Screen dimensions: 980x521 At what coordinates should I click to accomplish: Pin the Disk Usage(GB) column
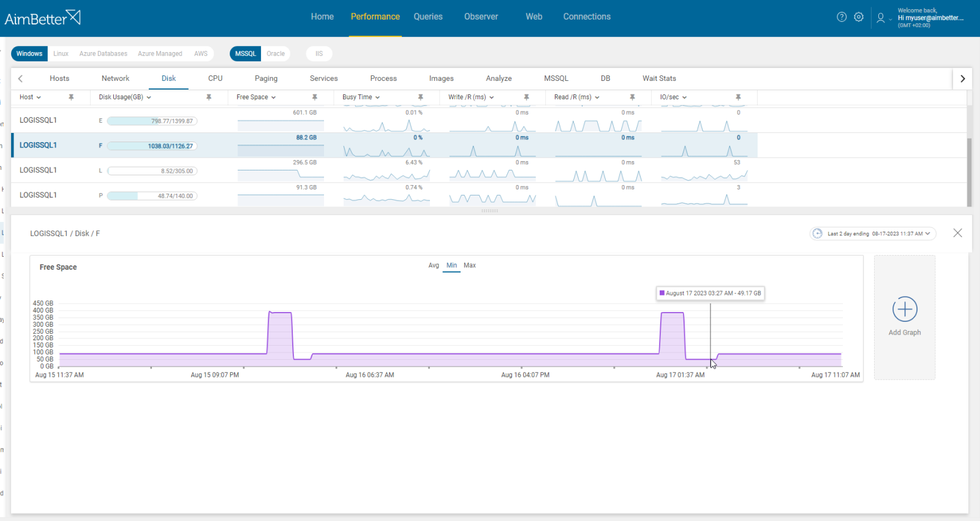coord(209,97)
